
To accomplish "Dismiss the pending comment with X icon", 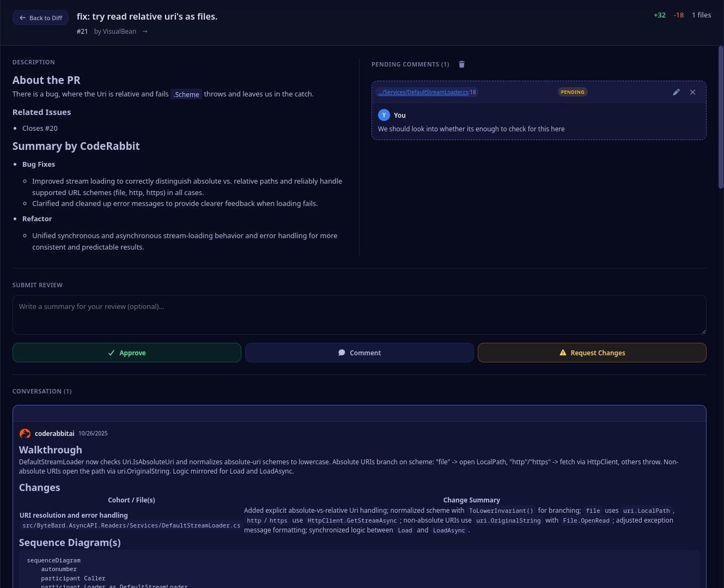I will point(692,92).
